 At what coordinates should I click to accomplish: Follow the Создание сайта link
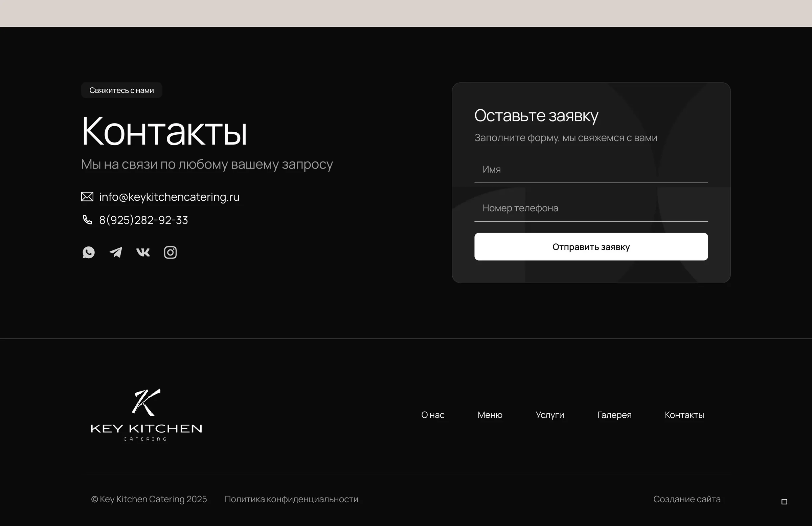click(687, 499)
